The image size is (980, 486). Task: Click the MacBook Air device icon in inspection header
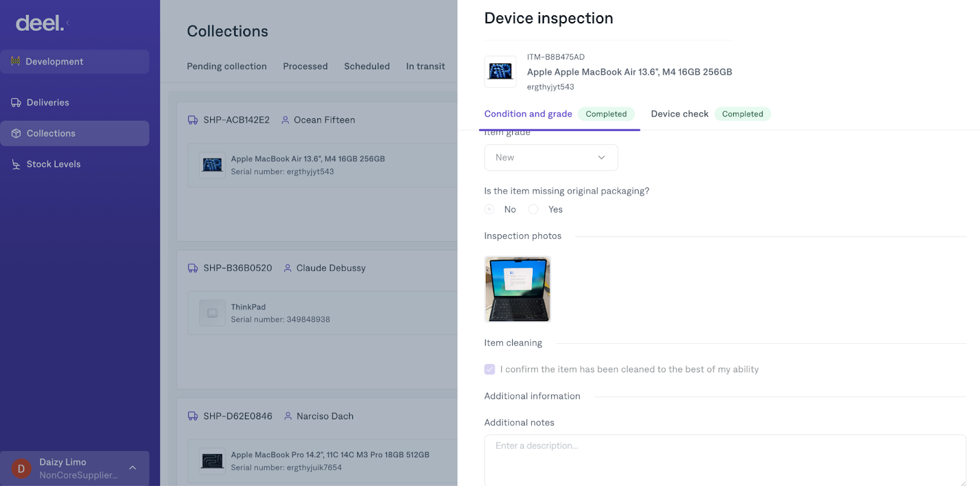pos(500,72)
